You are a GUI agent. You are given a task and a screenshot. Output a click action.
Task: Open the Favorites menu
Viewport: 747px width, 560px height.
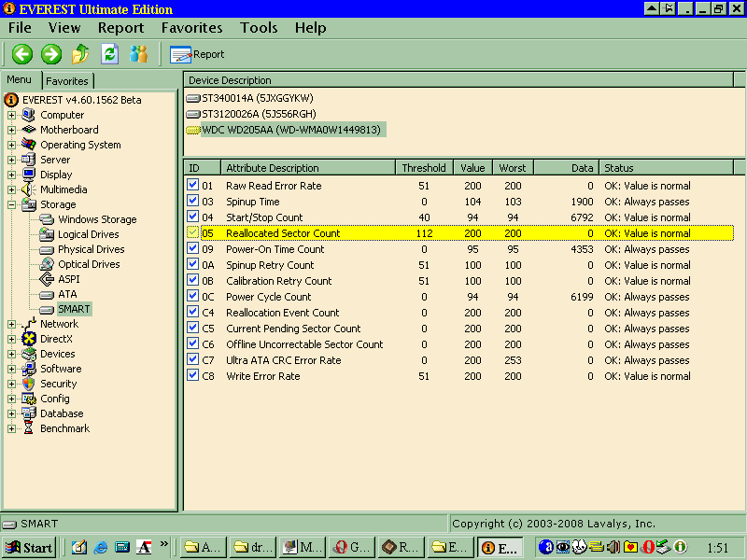(191, 28)
